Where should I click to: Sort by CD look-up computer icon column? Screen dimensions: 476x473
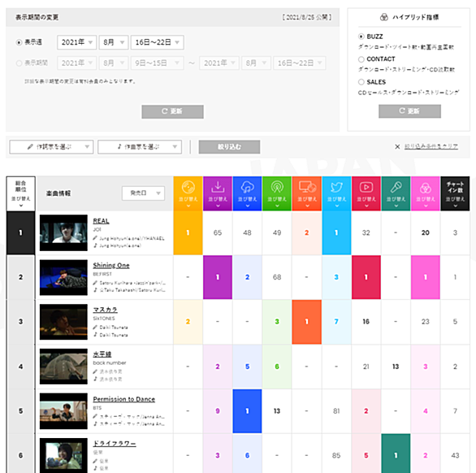point(306,193)
